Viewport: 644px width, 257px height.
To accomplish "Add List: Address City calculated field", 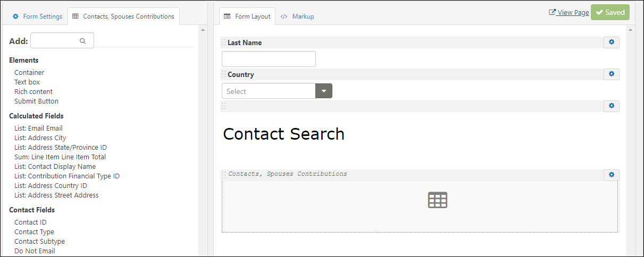I will pyautogui.click(x=40, y=138).
